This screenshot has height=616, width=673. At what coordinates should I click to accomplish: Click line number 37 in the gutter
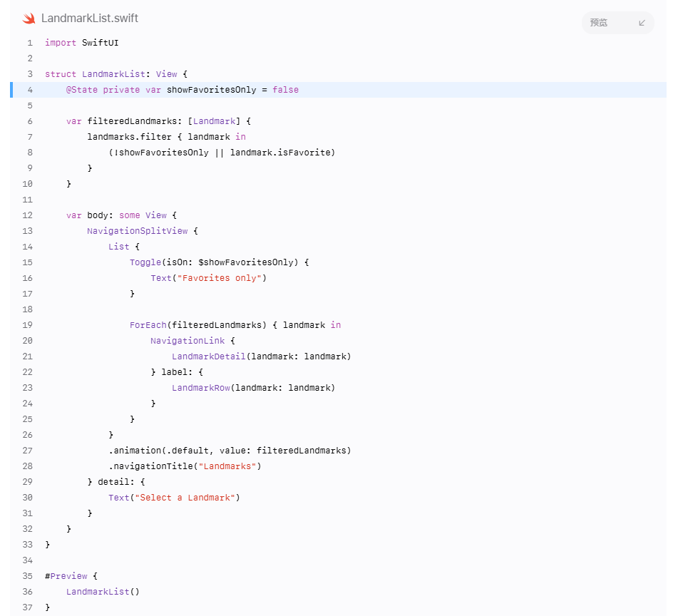(28, 607)
